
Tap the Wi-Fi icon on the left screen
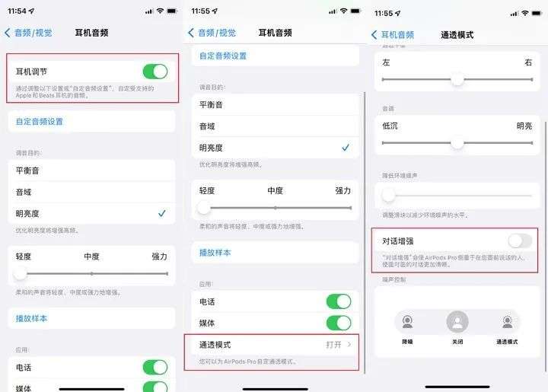click(160, 11)
